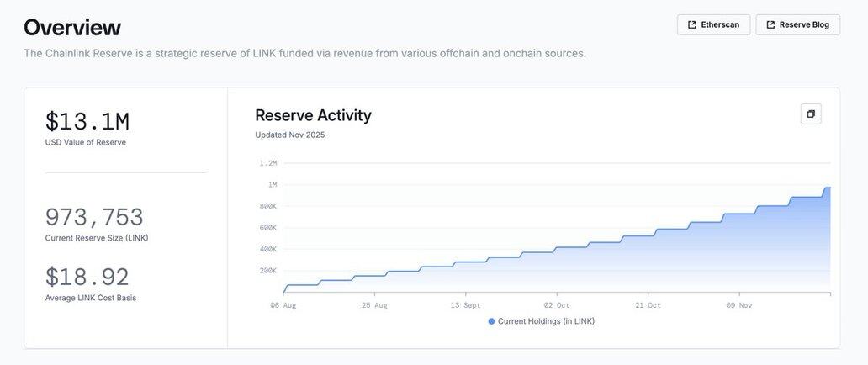Screen dimensions: 868x365
Task: Click the Overview page heading
Action: (x=72, y=27)
